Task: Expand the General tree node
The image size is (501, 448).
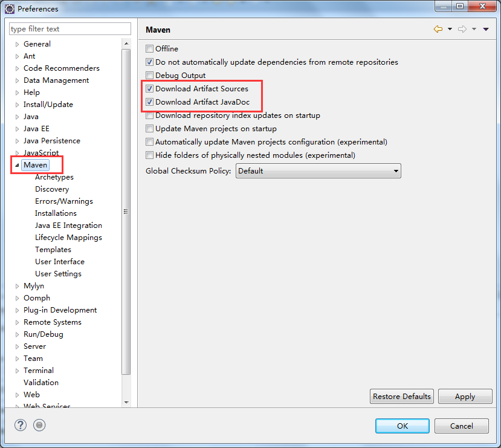Action: (x=18, y=44)
